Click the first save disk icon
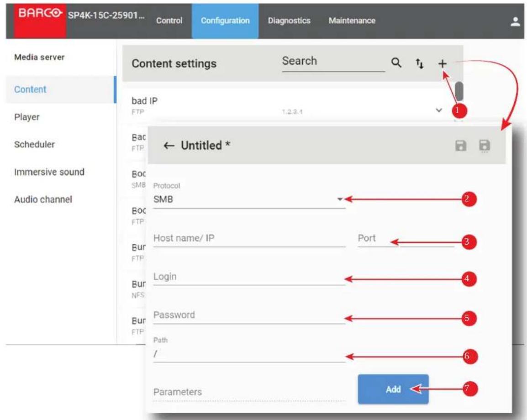The image size is (527, 420). pyautogui.click(x=460, y=146)
